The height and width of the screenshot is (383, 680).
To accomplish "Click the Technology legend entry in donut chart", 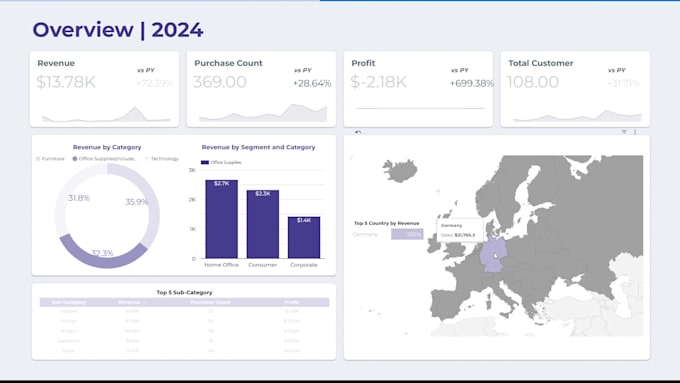I will click(x=162, y=159).
